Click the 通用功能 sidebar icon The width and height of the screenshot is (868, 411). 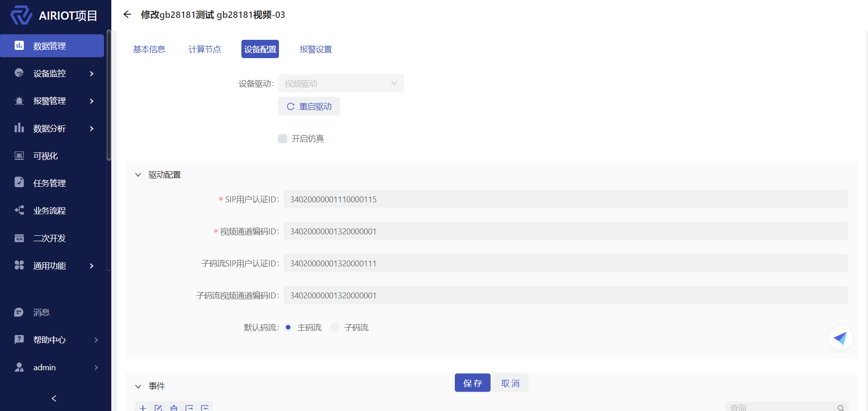(x=19, y=265)
